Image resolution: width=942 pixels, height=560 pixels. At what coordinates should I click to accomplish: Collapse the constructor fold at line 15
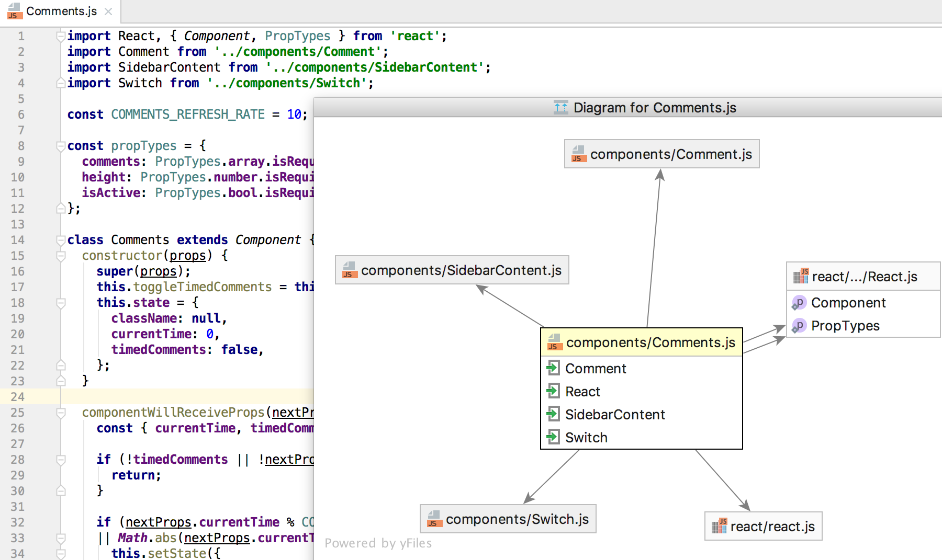(61, 256)
